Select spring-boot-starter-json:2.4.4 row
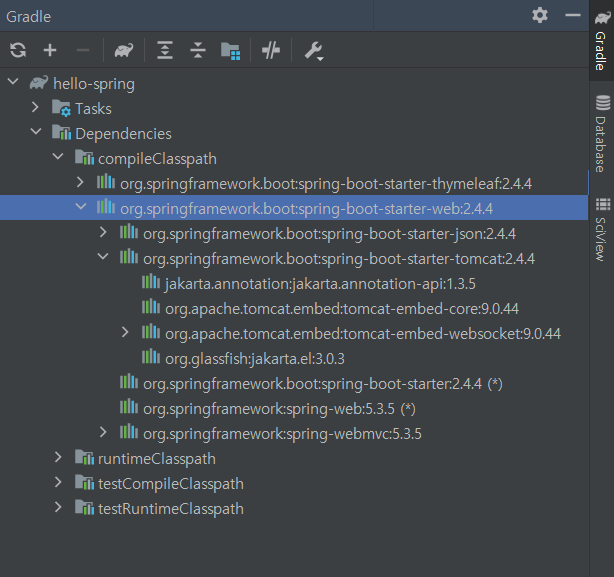The image size is (614, 577). [x=294, y=234]
